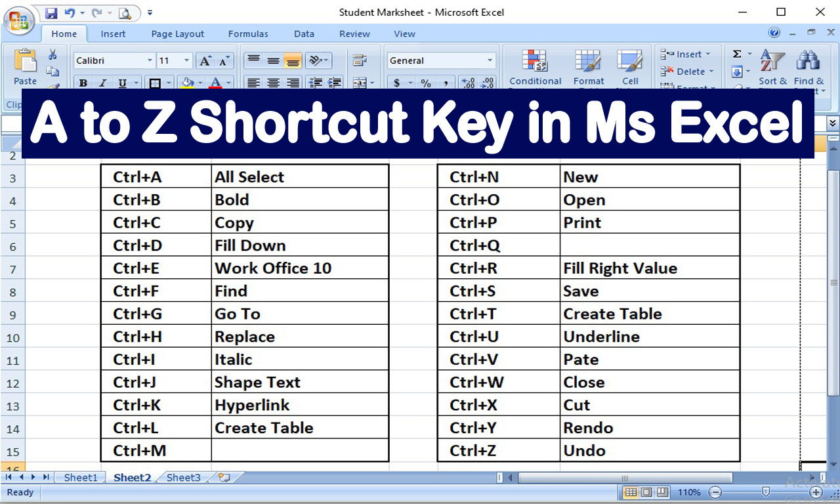Open the Review ribbon tab
This screenshot has width=840, height=504.
355,34
